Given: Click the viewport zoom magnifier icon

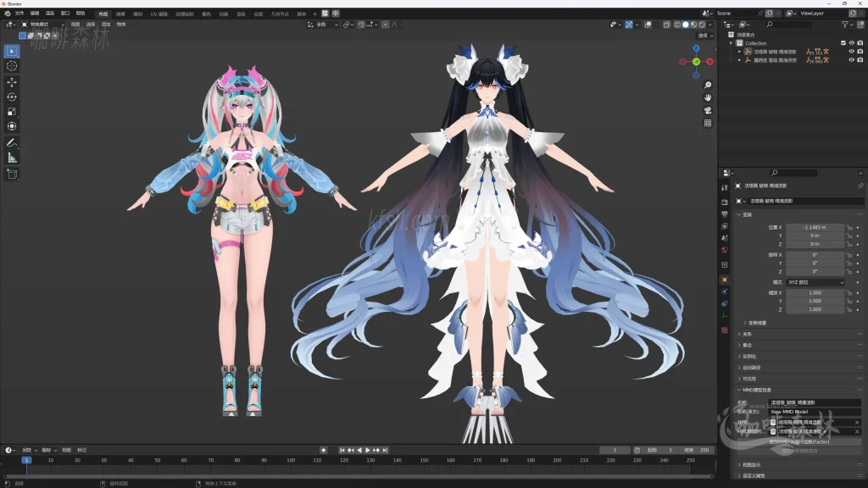Looking at the screenshot, I should point(708,86).
